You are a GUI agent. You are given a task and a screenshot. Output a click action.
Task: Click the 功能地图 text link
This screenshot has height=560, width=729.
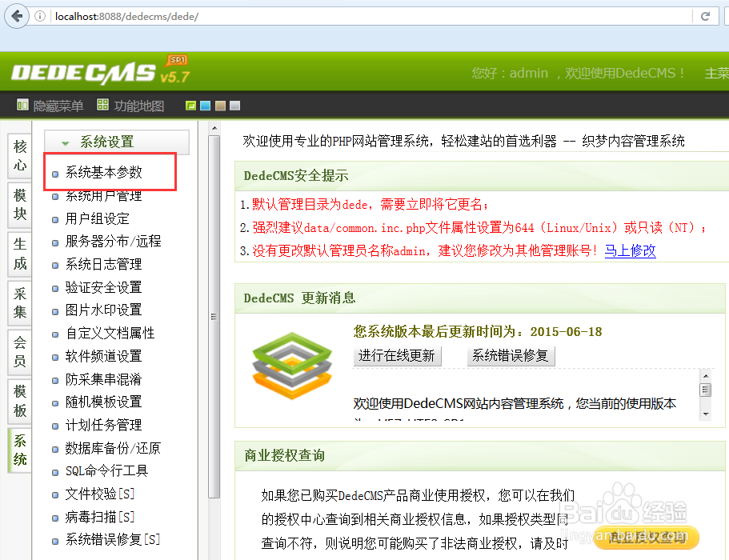pyautogui.click(x=139, y=106)
